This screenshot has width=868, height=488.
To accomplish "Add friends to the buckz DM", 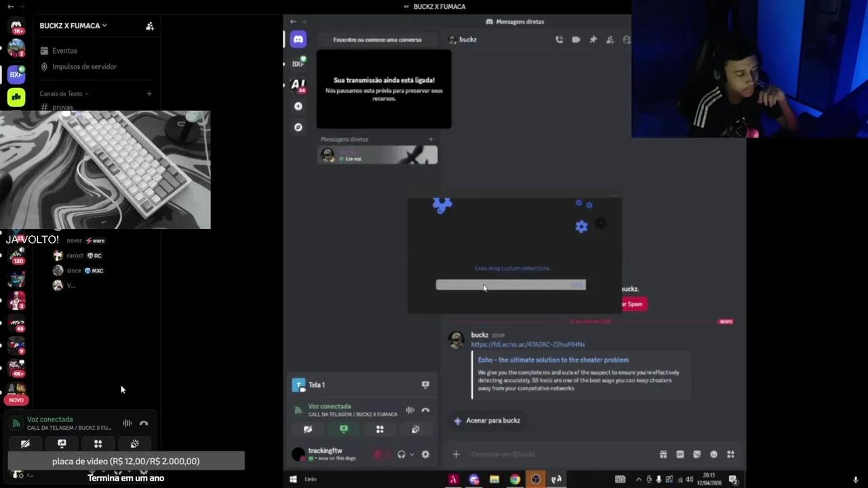I will pyautogui.click(x=610, y=39).
